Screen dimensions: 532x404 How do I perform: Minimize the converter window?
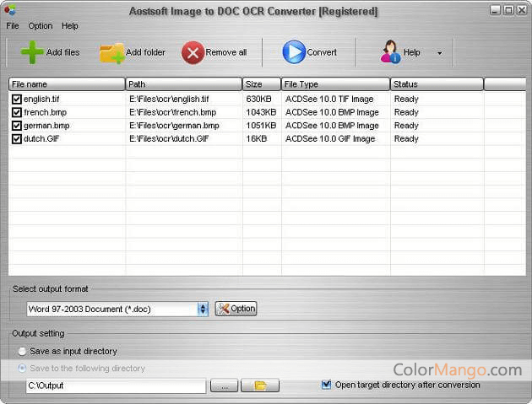pyautogui.click(x=495, y=10)
